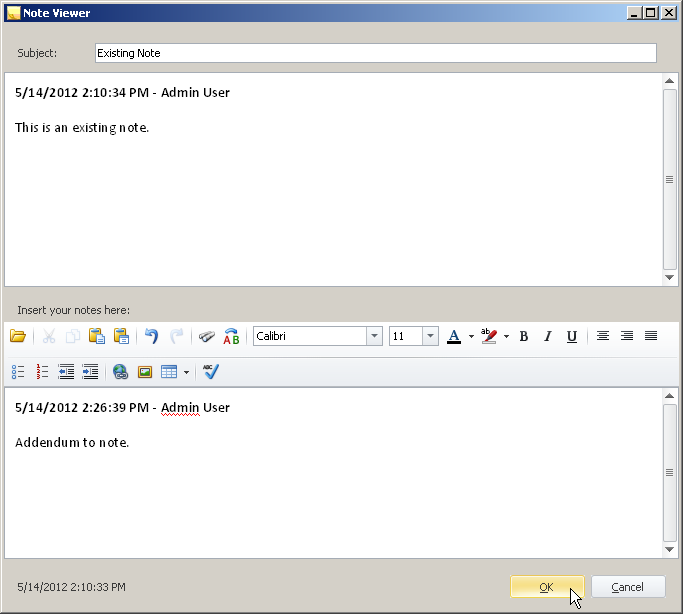Image resolution: width=683 pixels, height=614 pixels.
Task: Run the spell check tool
Action: (x=210, y=372)
